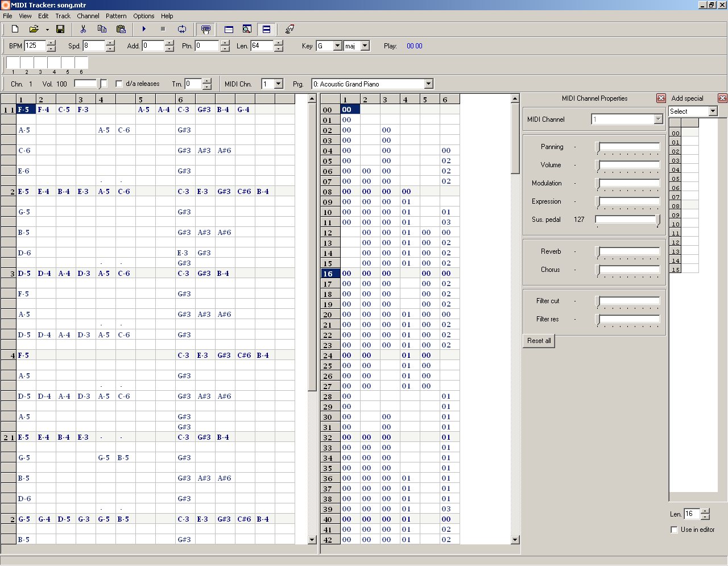This screenshot has width=728, height=566.
Task: Toggle the piano keyboard input panel
Action: [x=205, y=29]
